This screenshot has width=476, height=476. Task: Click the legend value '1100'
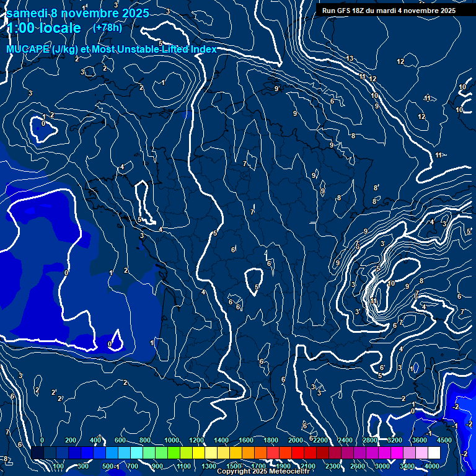point(183,466)
